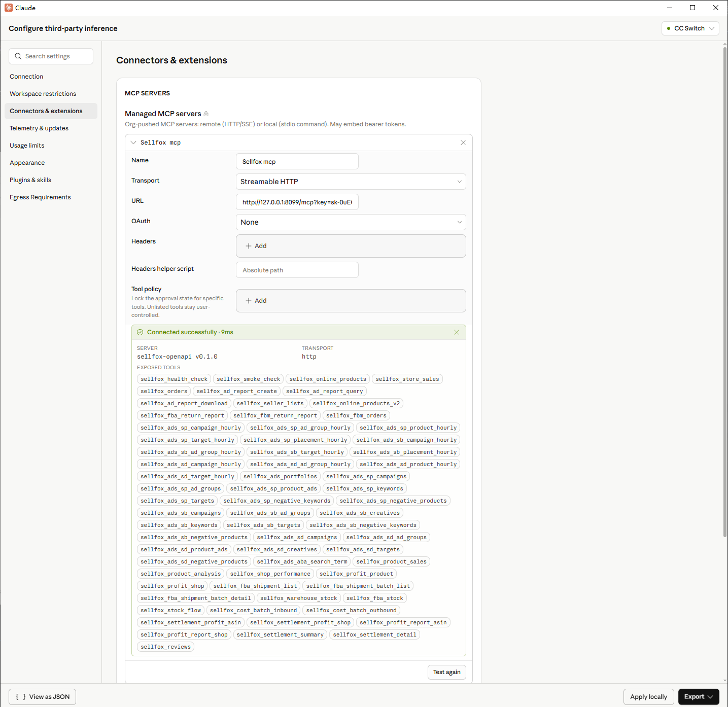Click the sellfox_ads_sp_keywords tool tag
The width and height of the screenshot is (728, 707).
click(x=365, y=488)
